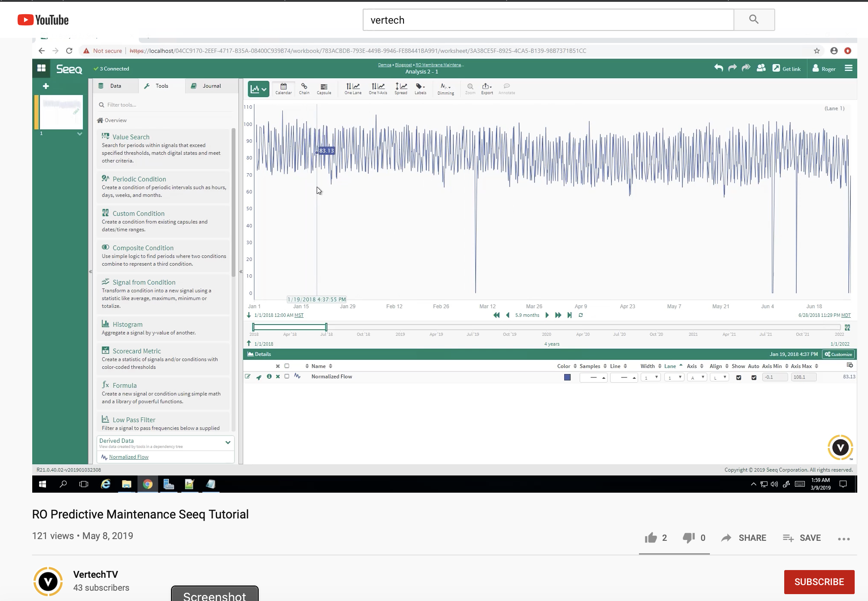Go to tools Overview link

(x=112, y=120)
